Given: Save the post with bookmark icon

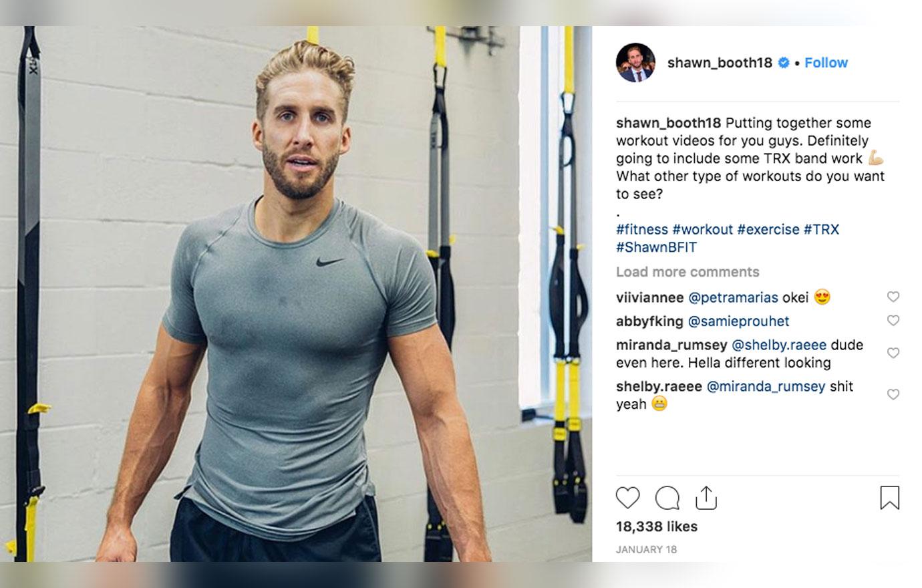Looking at the screenshot, I should [x=889, y=498].
